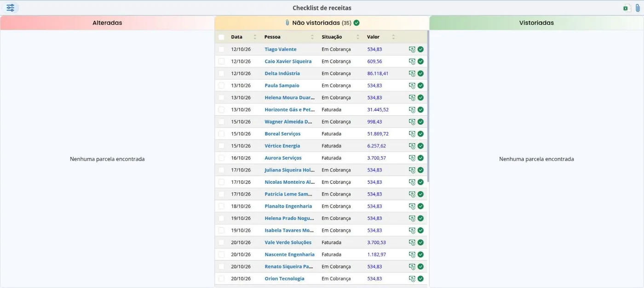This screenshot has height=288, width=644.
Task: Click the Alteradas column header
Action: (107, 23)
